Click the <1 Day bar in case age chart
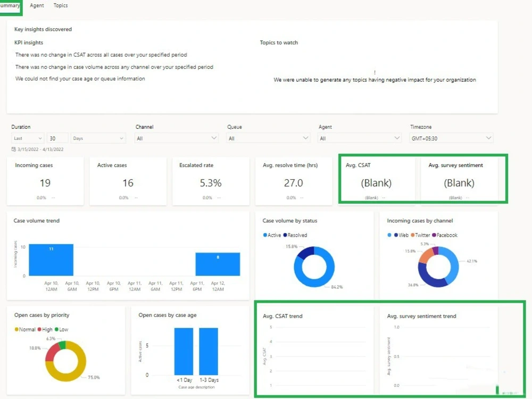The image size is (532, 399). [184, 351]
